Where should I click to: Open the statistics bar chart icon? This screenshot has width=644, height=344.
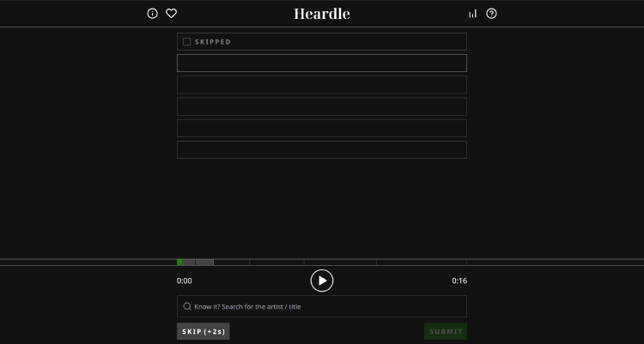[472, 14]
